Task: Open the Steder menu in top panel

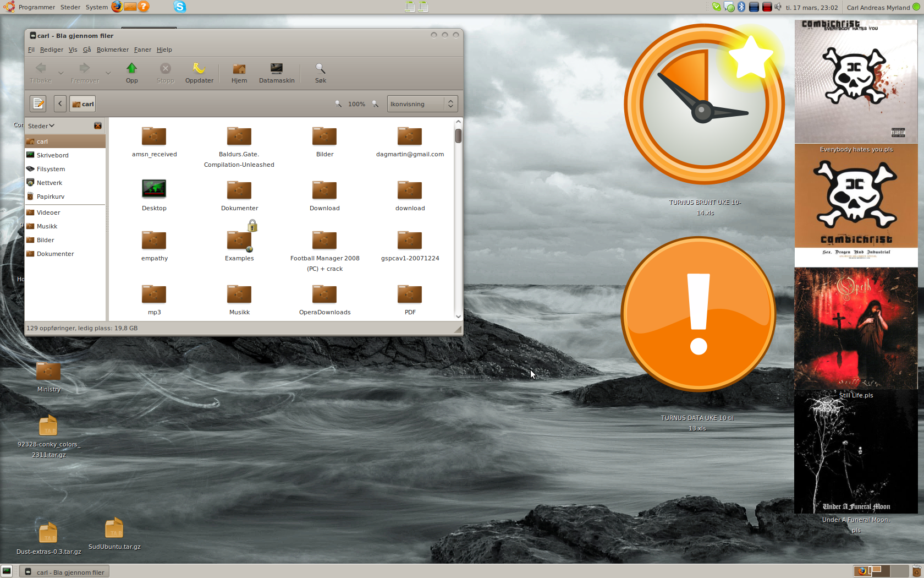Action: click(x=70, y=7)
